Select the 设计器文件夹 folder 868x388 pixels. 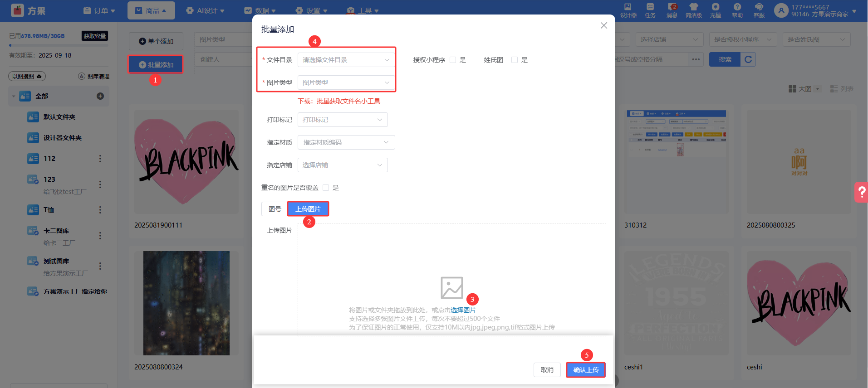62,138
